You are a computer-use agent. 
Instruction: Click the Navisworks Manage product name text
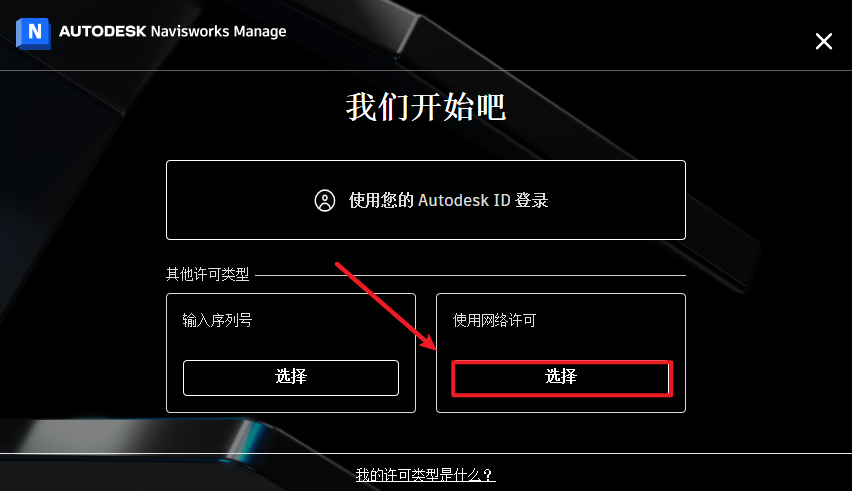pyautogui.click(x=218, y=32)
